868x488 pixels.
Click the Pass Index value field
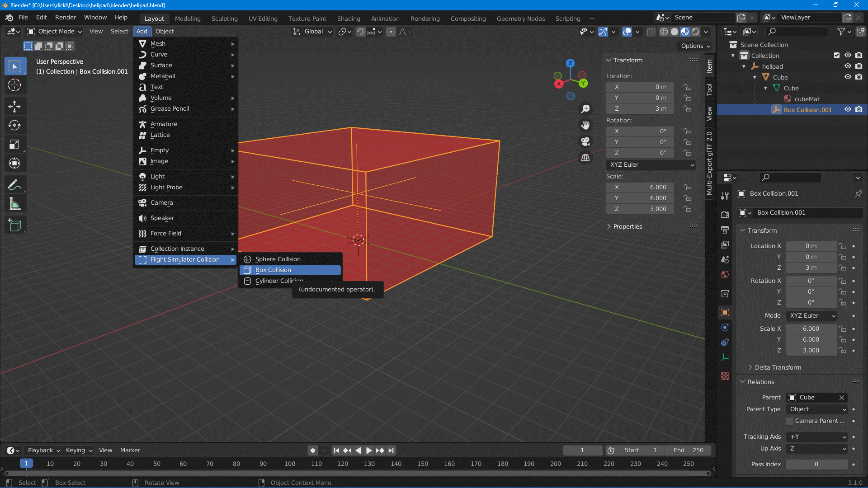[x=816, y=465]
